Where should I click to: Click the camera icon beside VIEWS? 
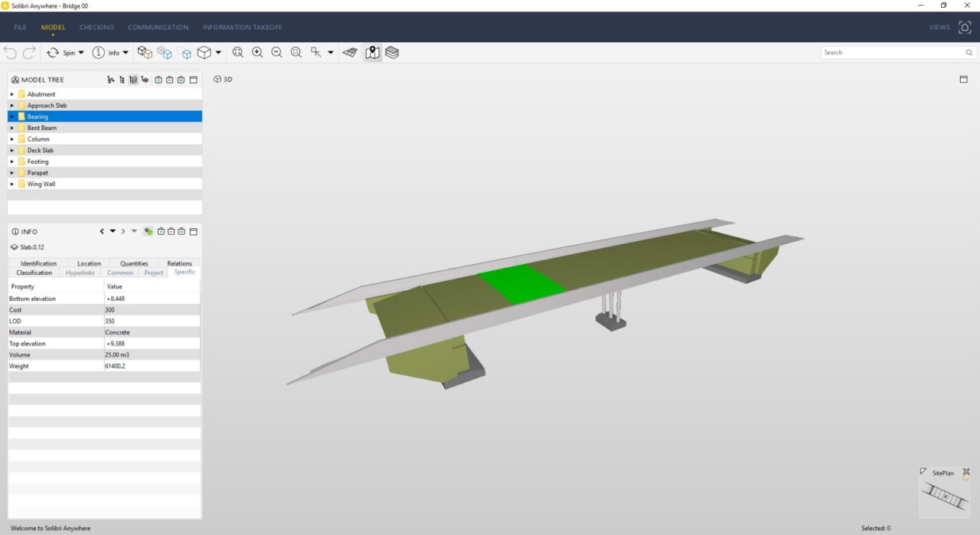[x=965, y=27]
